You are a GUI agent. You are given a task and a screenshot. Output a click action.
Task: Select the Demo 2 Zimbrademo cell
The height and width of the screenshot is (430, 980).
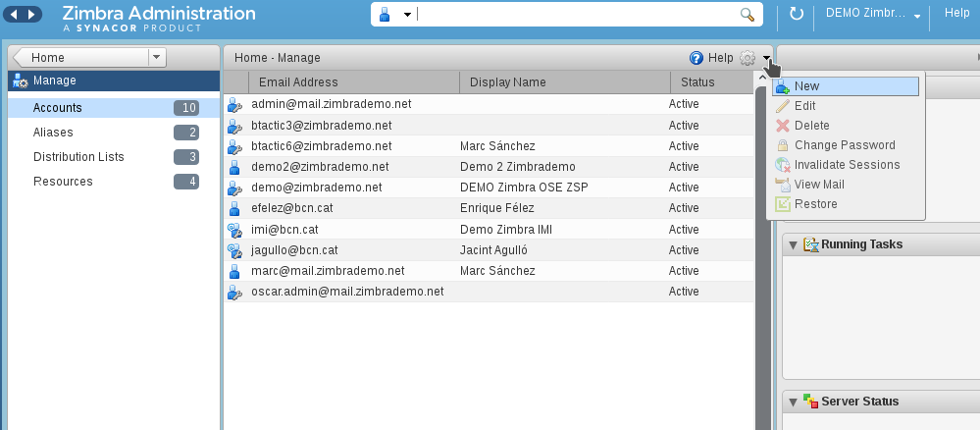click(x=518, y=167)
